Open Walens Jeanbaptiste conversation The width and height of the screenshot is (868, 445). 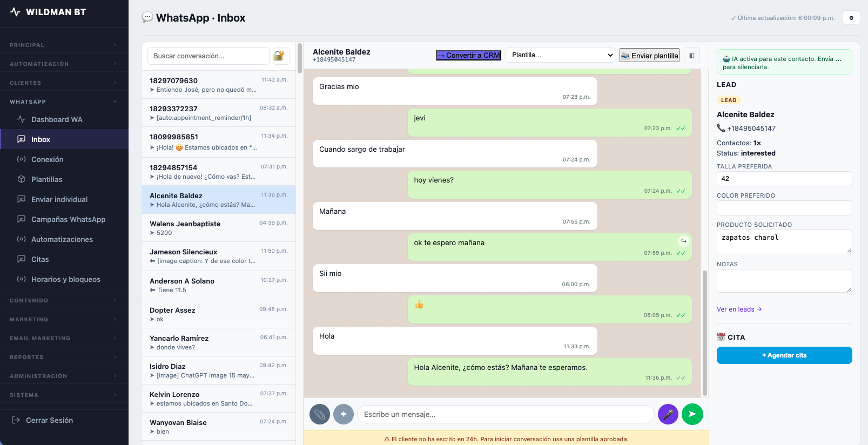click(219, 228)
